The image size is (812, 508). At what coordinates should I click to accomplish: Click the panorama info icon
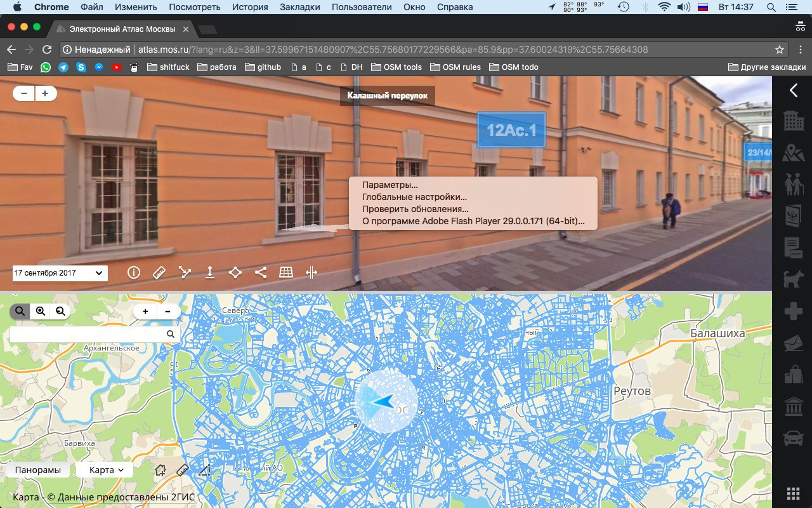pyautogui.click(x=134, y=272)
